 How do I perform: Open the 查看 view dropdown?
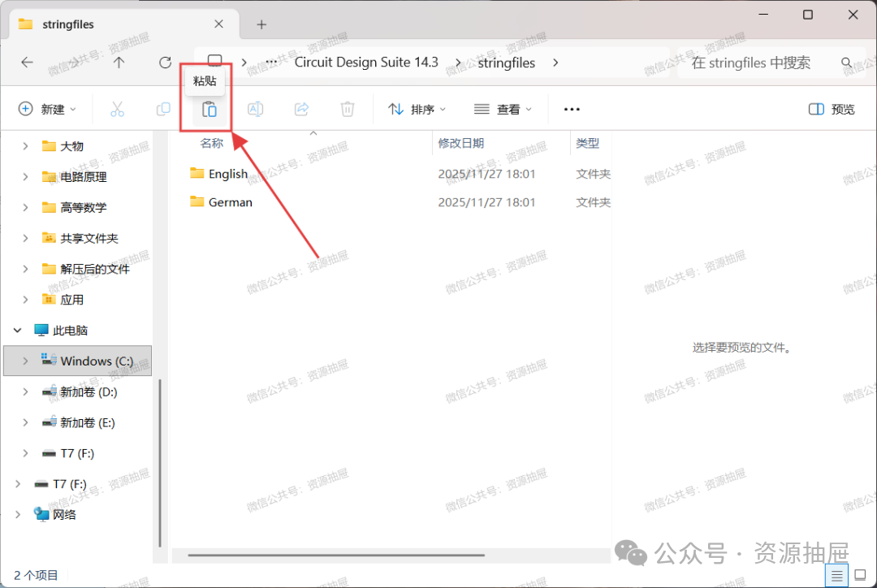click(503, 109)
